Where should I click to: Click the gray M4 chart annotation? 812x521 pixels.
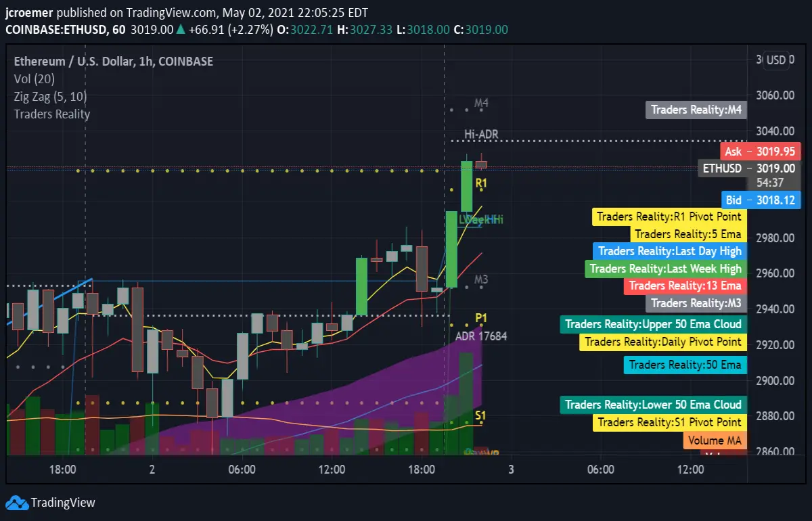click(x=481, y=103)
